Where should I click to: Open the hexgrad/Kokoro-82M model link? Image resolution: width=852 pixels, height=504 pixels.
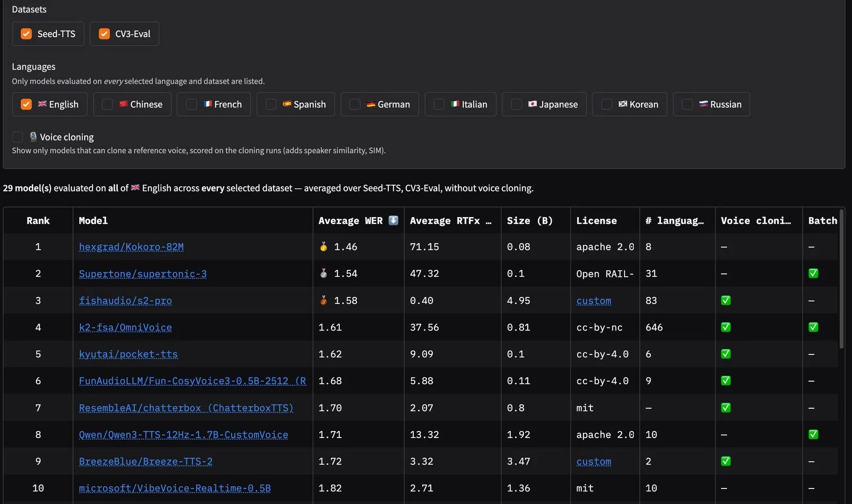(131, 246)
